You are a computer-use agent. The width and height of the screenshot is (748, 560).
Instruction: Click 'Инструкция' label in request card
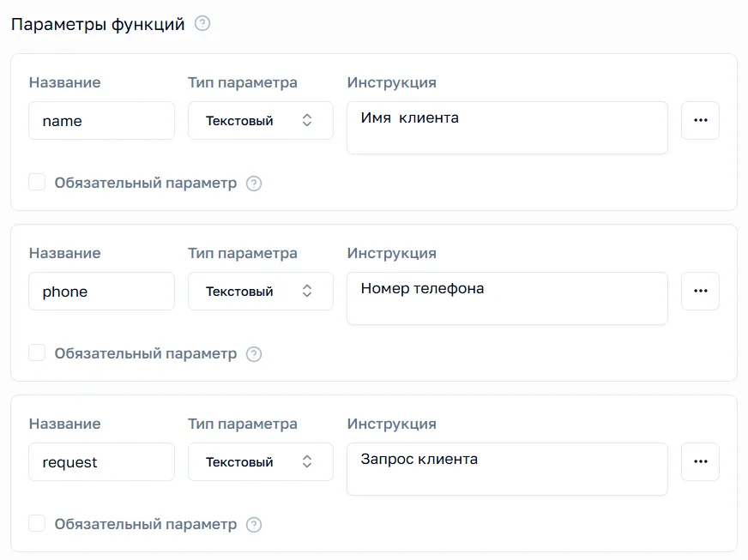(x=392, y=424)
